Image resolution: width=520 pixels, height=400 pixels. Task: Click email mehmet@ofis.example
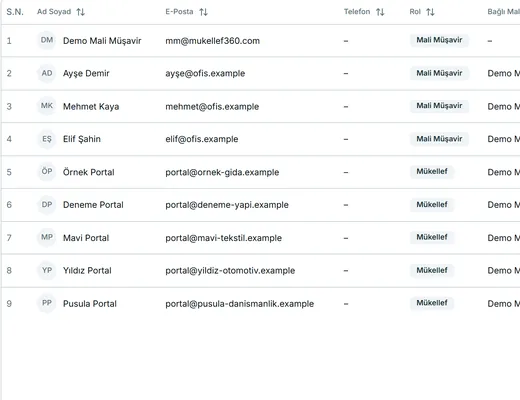click(x=212, y=106)
